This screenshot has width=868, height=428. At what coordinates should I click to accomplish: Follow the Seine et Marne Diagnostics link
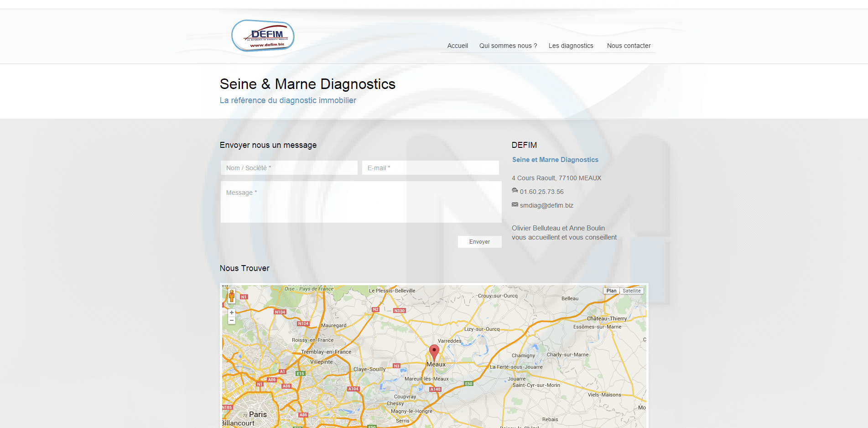click(x=555, y=160)
